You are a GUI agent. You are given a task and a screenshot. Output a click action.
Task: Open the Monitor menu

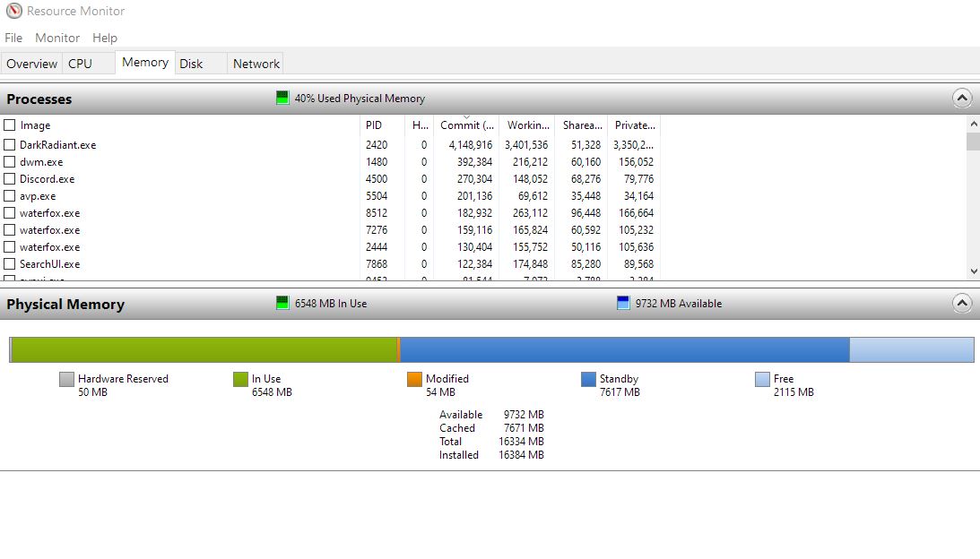[57, 38]
